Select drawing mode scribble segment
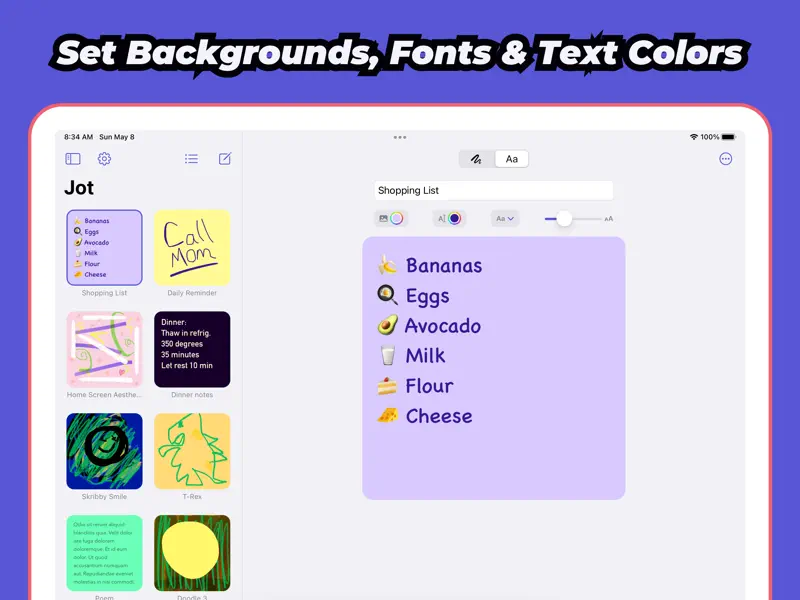Image resolution: width=800 pixels, height=600 pixels. (477, 159)
